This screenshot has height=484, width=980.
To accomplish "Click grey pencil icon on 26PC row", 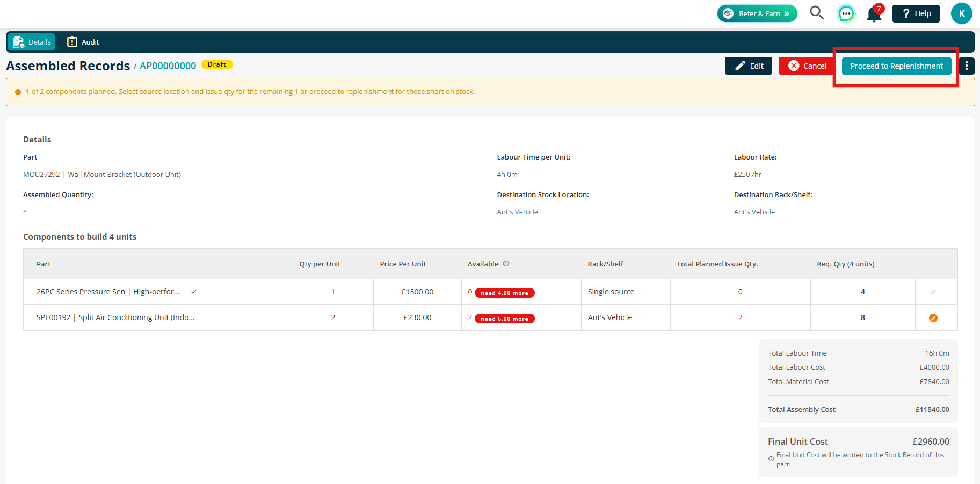I will click(933, 292).
